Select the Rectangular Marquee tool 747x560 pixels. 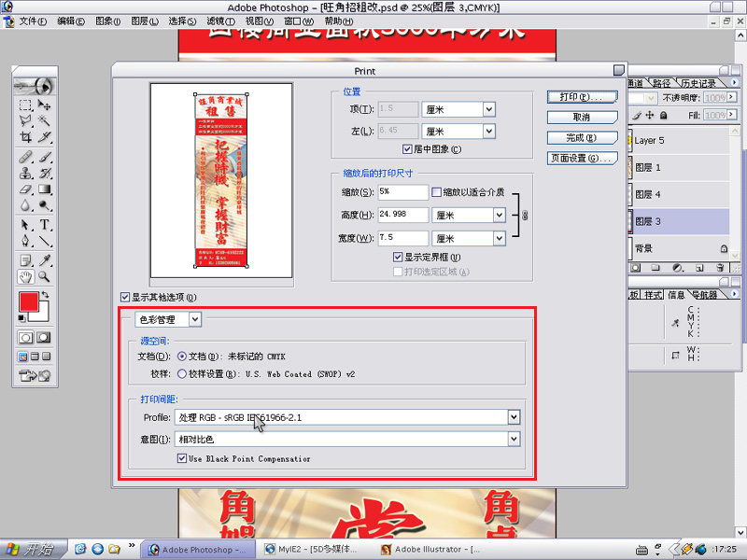(25, 105)
